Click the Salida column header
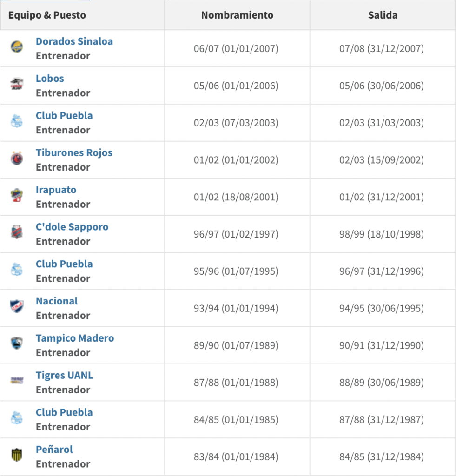The image size is (456, 476). click(383, 15)
